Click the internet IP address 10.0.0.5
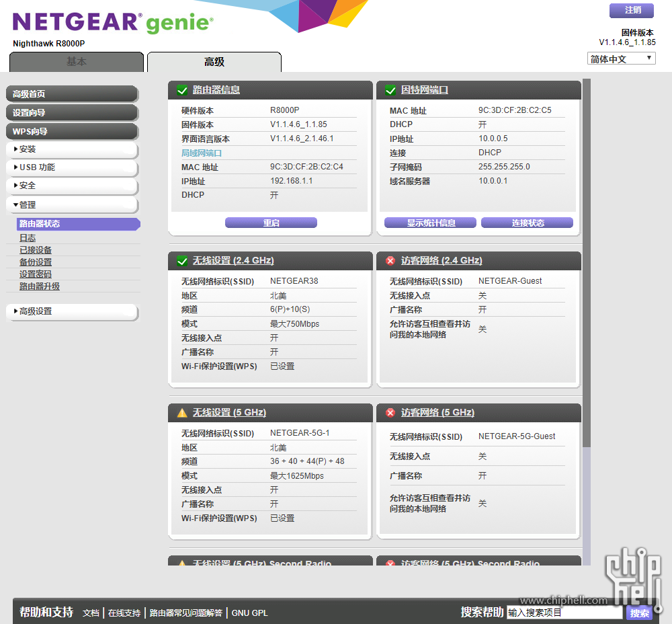 493,139
